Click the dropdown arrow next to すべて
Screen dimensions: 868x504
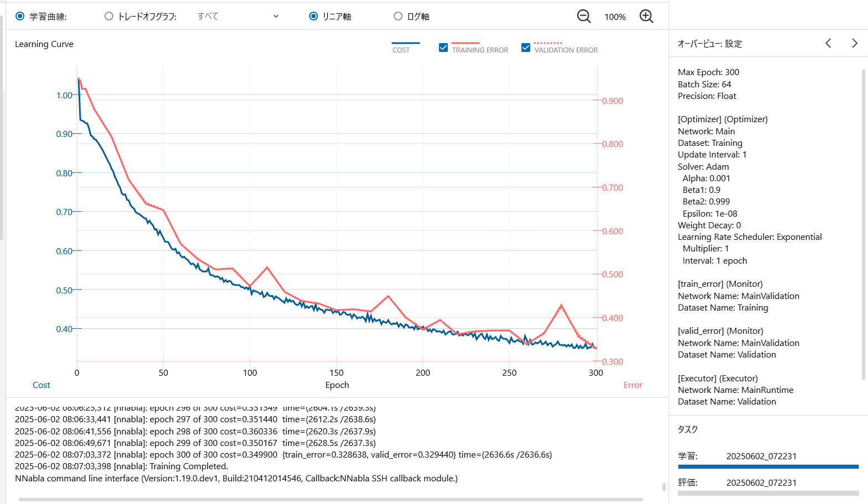(276, 17)
